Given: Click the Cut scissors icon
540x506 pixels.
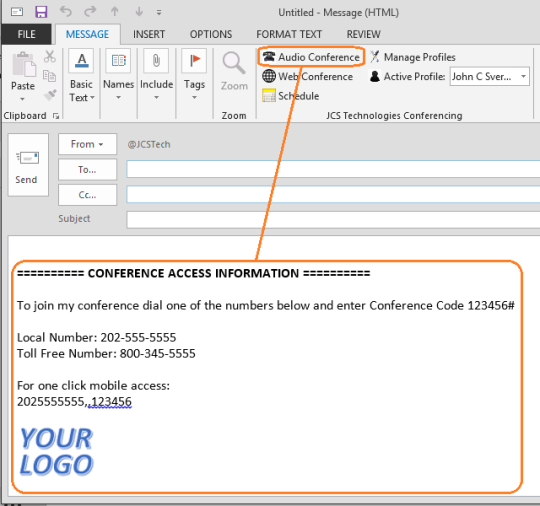Looking at the screenshot, I should 50,56.
